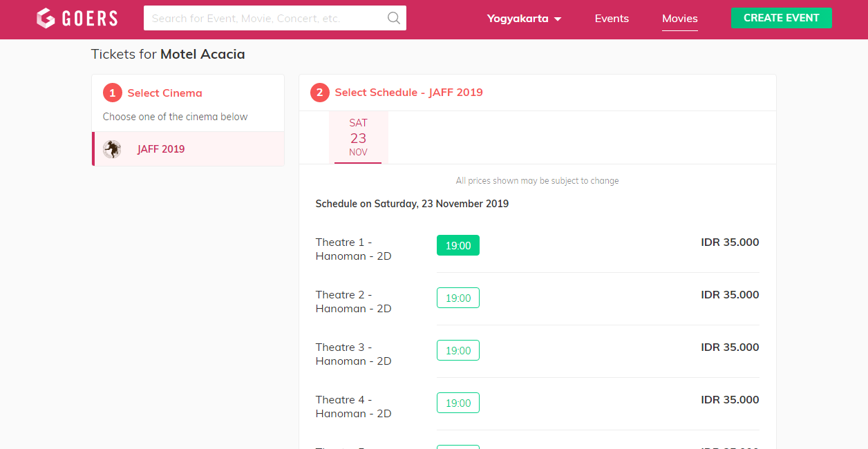Click the Motel Acacia movie title
The height and width of the screenshot is (449, 868).
[x=202, y=54]
